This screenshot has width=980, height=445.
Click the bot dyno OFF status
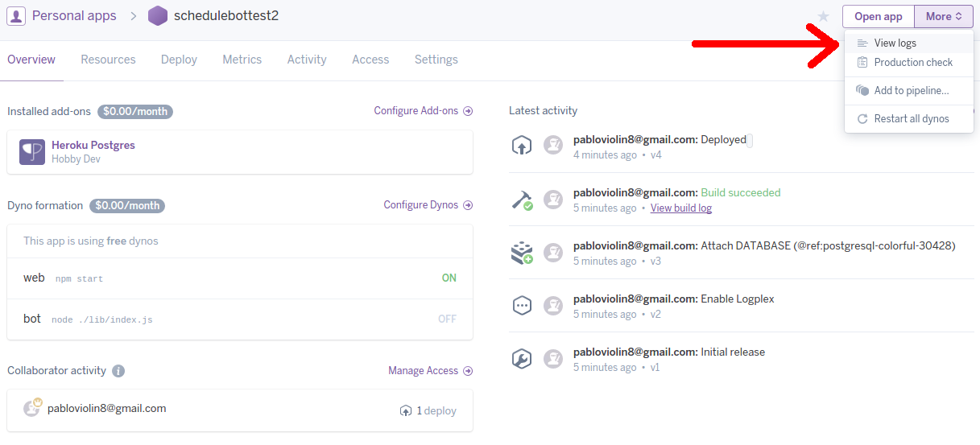click(x=447, y=319)
